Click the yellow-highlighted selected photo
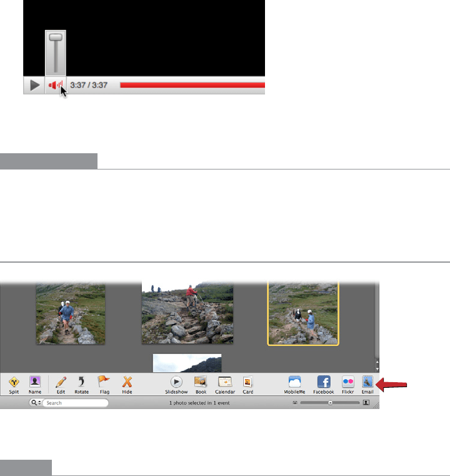Image resolution: width=450 pixels, height=476 pixels. pos(303,313)
